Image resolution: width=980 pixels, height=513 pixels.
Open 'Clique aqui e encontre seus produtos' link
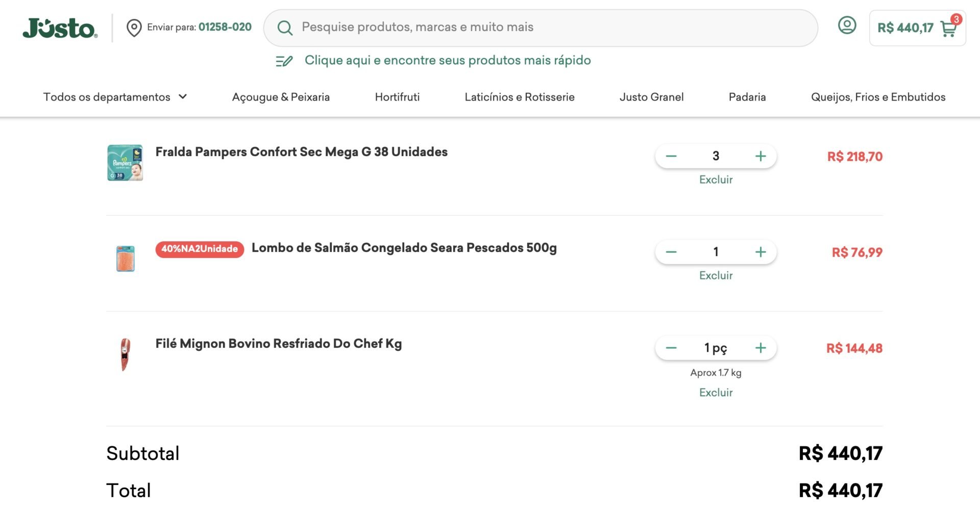[448, 60]
